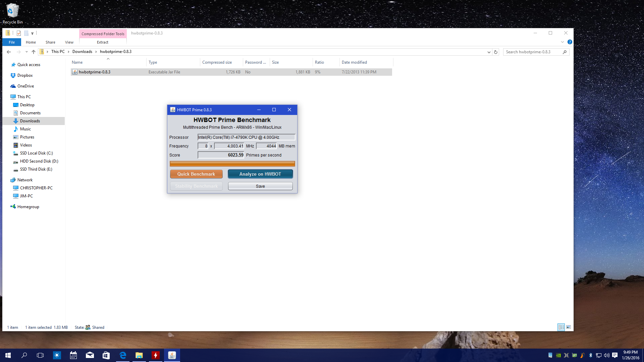This screenshot has height=362, width=644.
Task: Switch to Details view icon in status bar
Action: click(561, 327)
